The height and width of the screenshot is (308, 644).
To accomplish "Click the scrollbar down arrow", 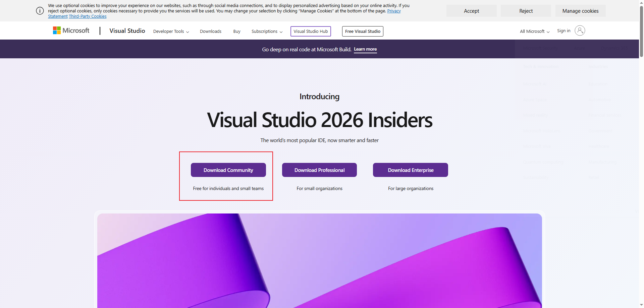I will [x=641, y=305].
